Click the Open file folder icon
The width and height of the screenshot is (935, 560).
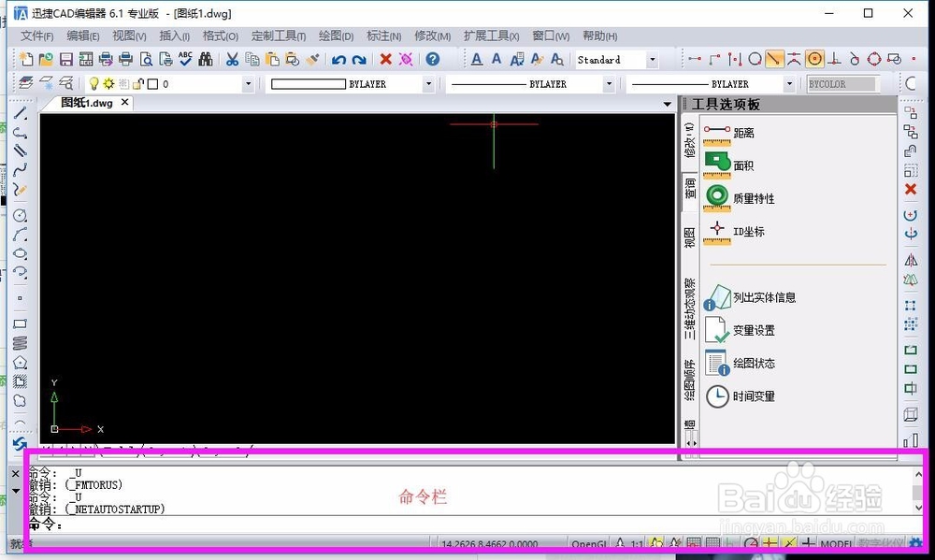tap(46, 59)
